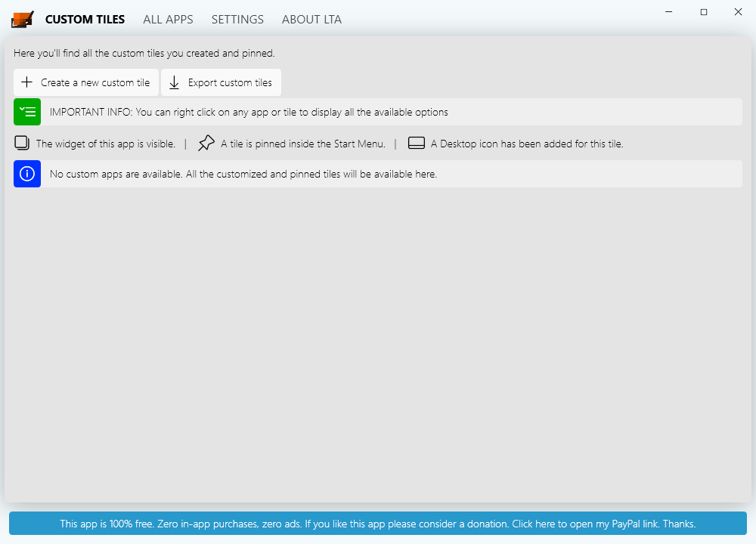Click the orange app logo icon

(23, 20)
